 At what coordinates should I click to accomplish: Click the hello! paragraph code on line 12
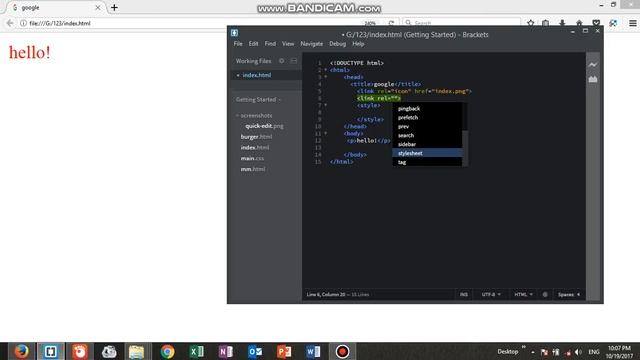coord(369,140)
